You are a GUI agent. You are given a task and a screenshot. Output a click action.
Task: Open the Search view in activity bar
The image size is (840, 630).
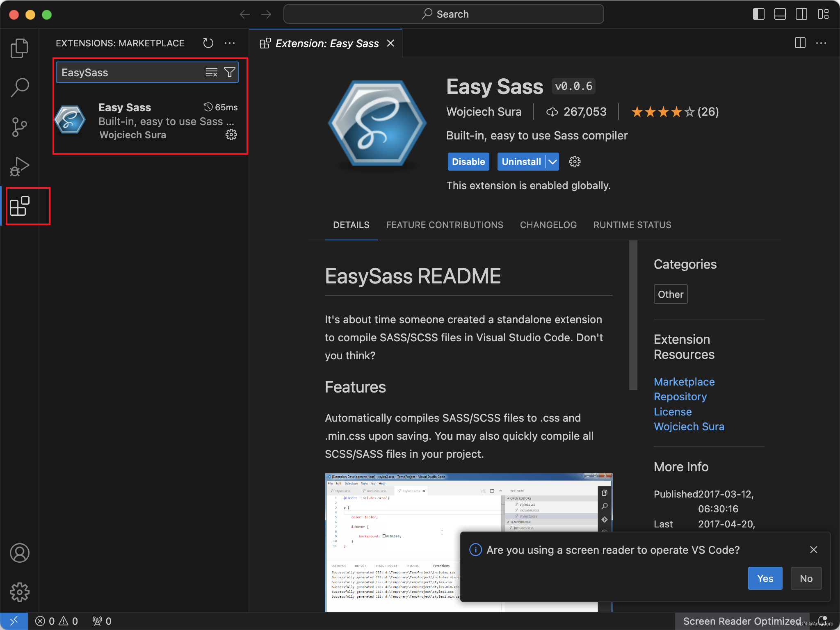point(19,87)
